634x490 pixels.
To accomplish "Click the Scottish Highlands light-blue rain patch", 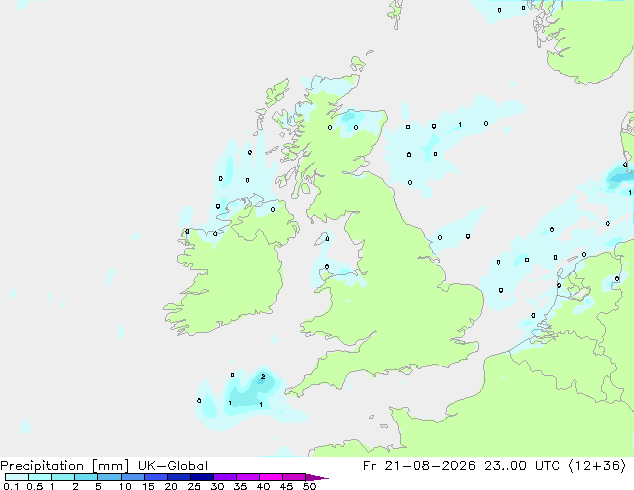I will [352, 118].
